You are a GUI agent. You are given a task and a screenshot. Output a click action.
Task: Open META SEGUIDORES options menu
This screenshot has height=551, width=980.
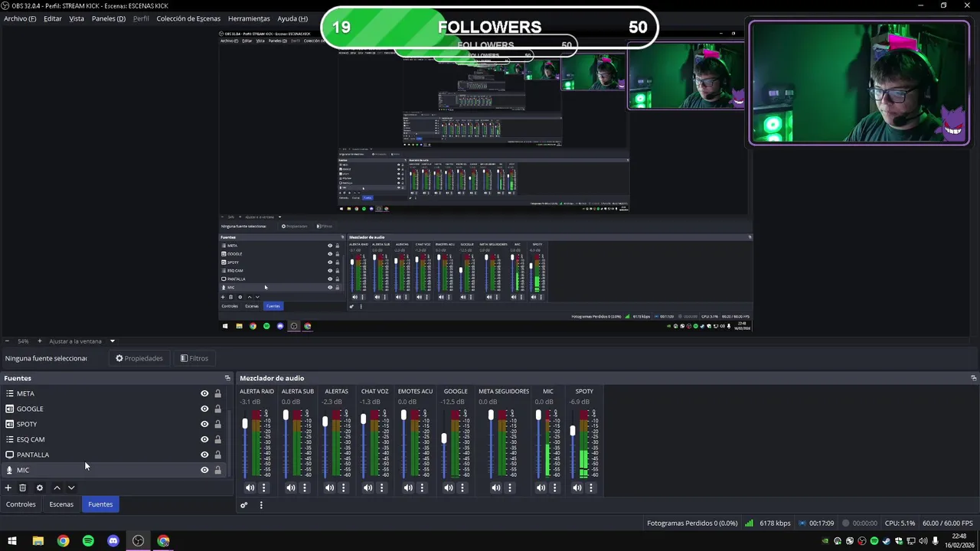point(510,487)
